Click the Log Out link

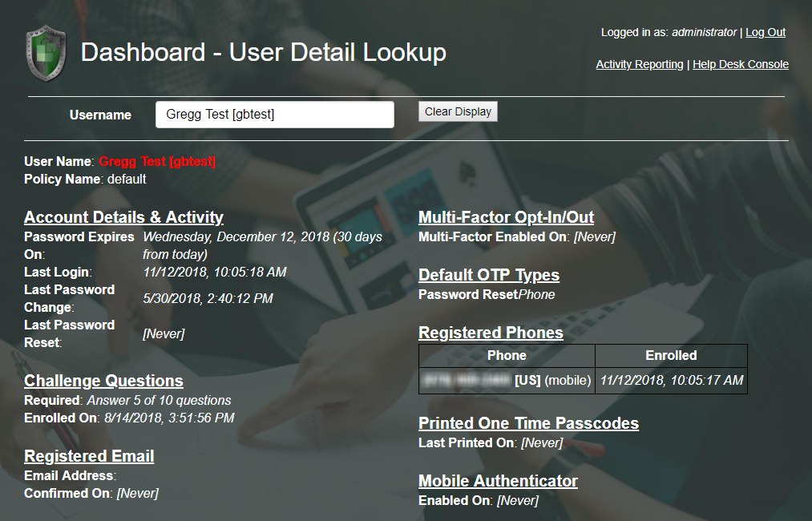tap(766, 32)
